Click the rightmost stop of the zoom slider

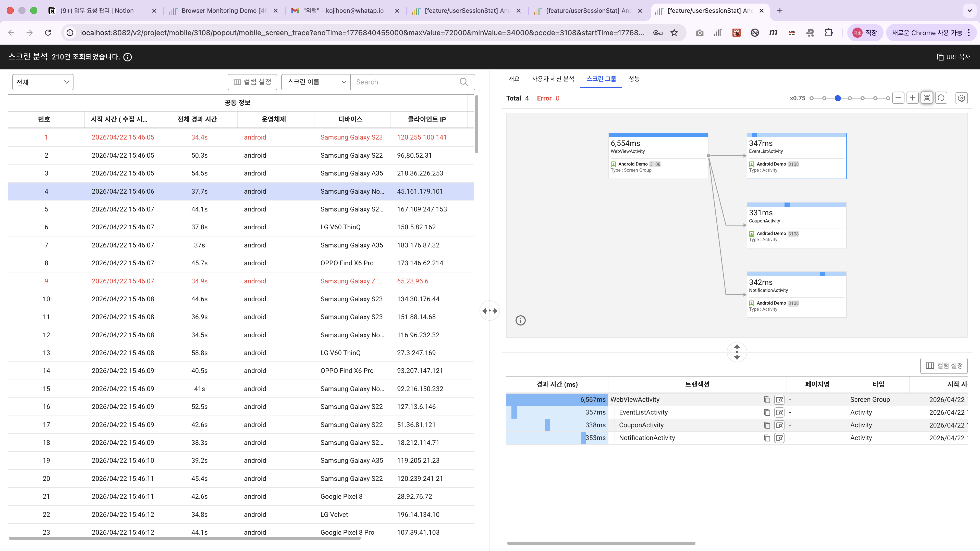tap(888, 98)
